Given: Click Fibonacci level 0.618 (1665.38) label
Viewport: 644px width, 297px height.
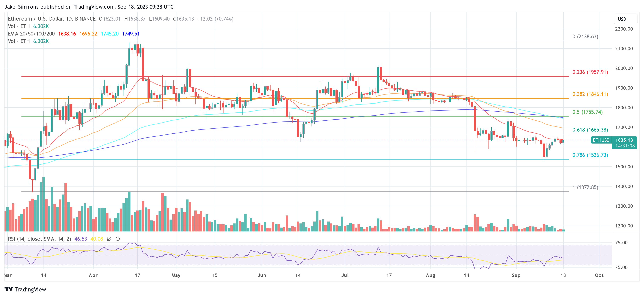Looking at the screenshot, I should [x=590, y=130].
